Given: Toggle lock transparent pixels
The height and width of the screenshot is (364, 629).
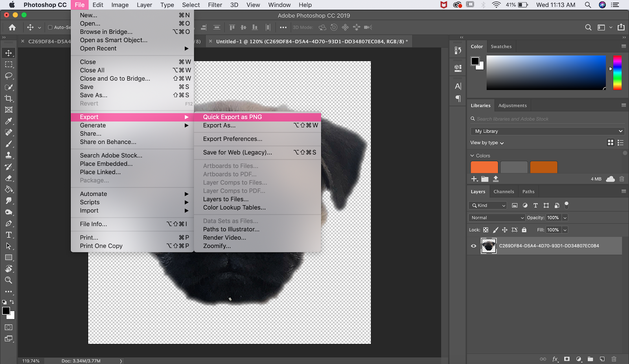Looking at the screenshot, I should coord(486,230).
